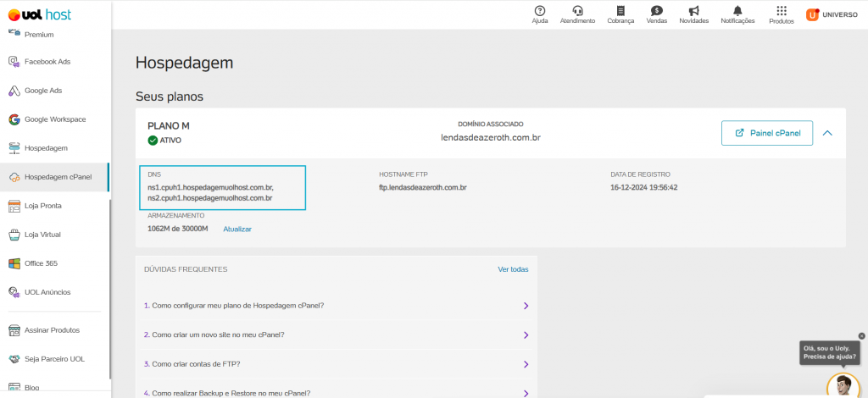
Task: Click the Seja Parceiro UOL handshake icon
Action: pos(14,359)
